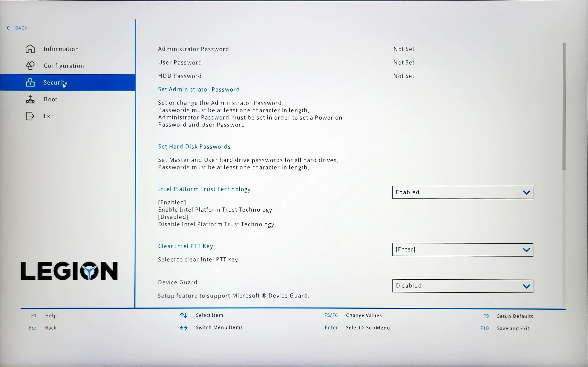Click the Exit sidebar icon
The width and height of the screenshot is (588, 367).
coord(30,116)
